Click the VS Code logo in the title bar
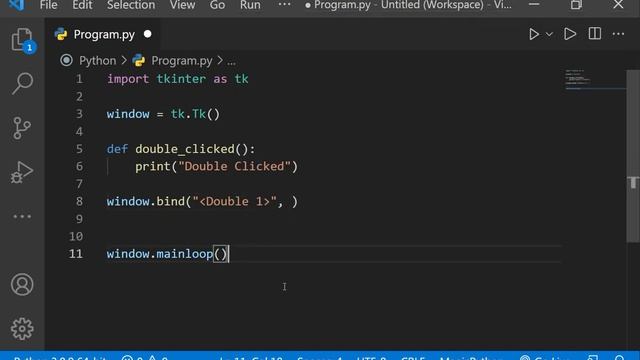The height and width of the screenshot is (360, 640). tap(16, 5)
